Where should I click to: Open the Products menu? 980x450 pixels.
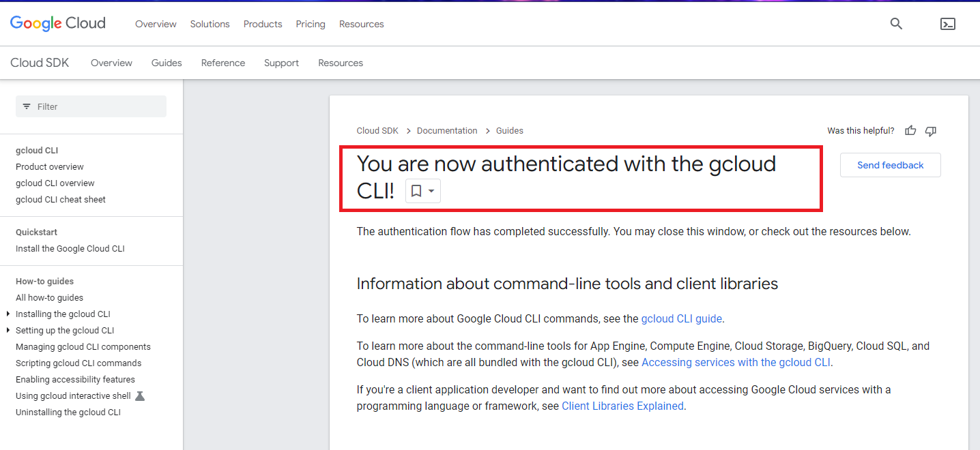coord(263,24)
